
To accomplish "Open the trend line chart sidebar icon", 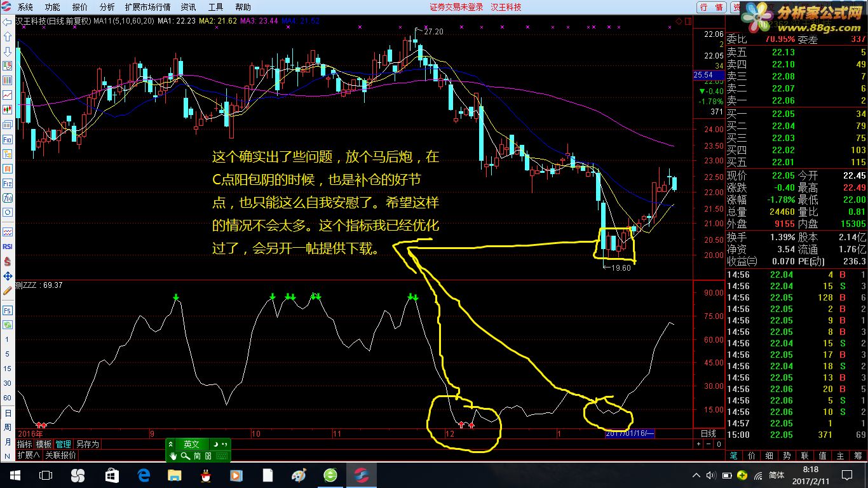I will (8, 95).
